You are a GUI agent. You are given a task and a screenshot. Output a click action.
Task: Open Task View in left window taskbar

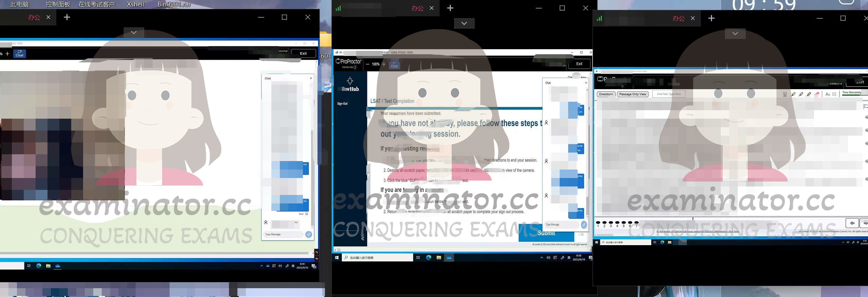(29, 266)
